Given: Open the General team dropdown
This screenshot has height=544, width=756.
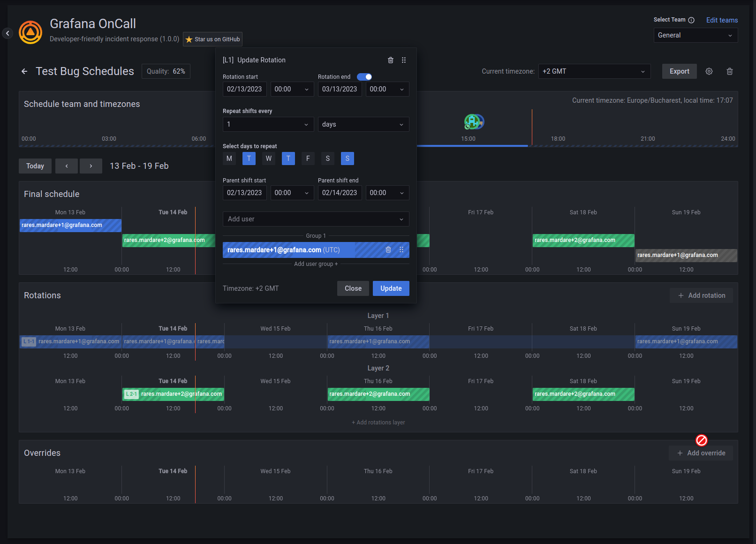Looking at the screenshot, I should (x=696, y=35).
